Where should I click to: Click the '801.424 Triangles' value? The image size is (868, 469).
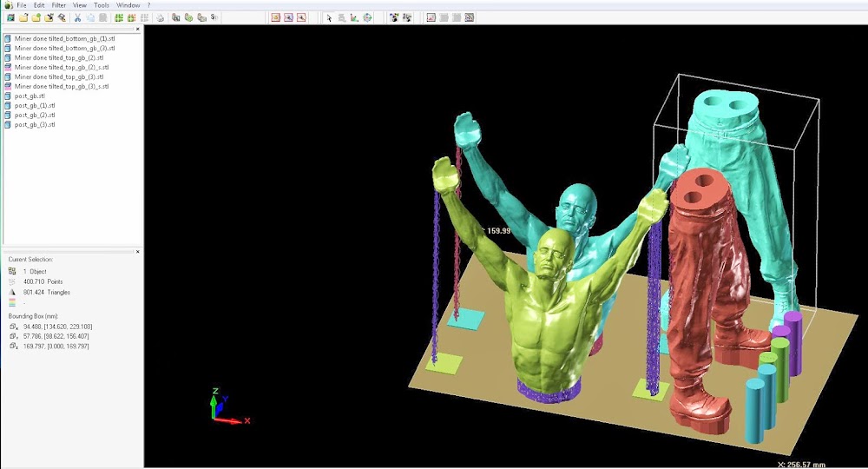[47, 293]
